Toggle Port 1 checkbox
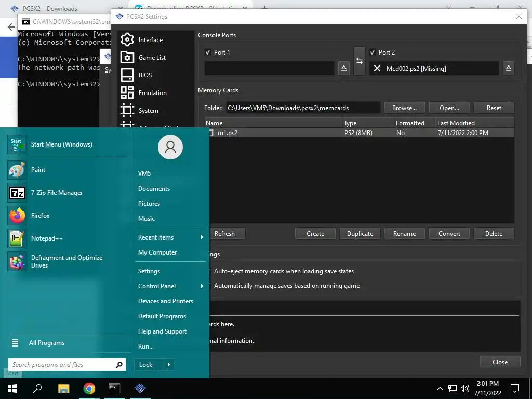 click(208, 52)
